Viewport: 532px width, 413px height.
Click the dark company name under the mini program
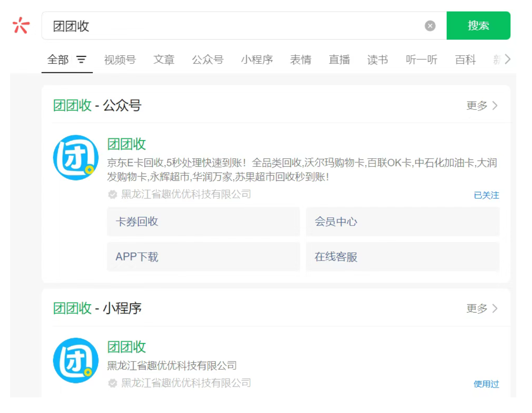172,365
